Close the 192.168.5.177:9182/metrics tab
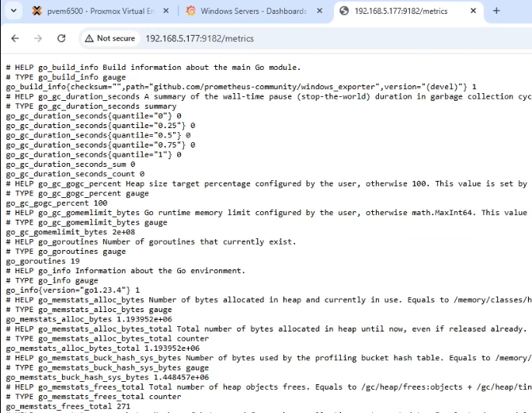The image size is (532, 413). pos(474,12)
